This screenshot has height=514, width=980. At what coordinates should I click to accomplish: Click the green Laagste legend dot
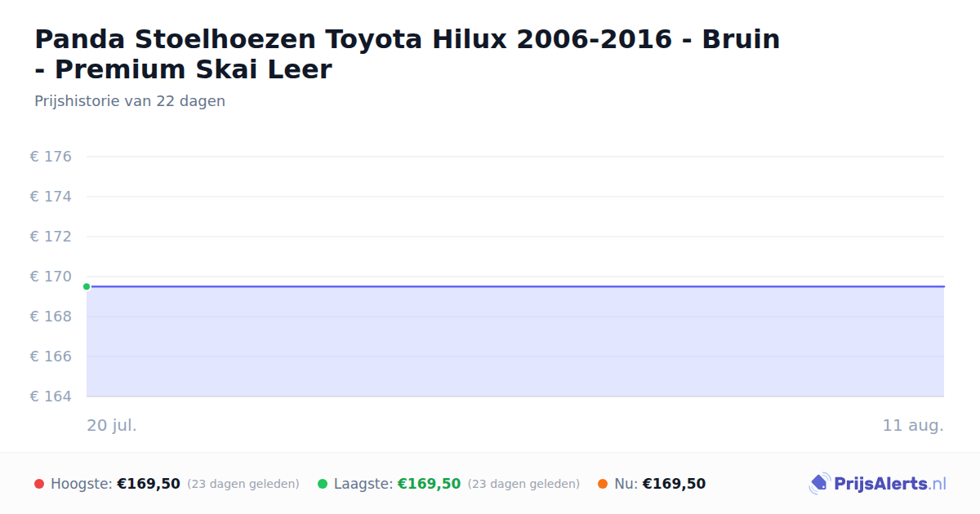[x=323, y=484]
